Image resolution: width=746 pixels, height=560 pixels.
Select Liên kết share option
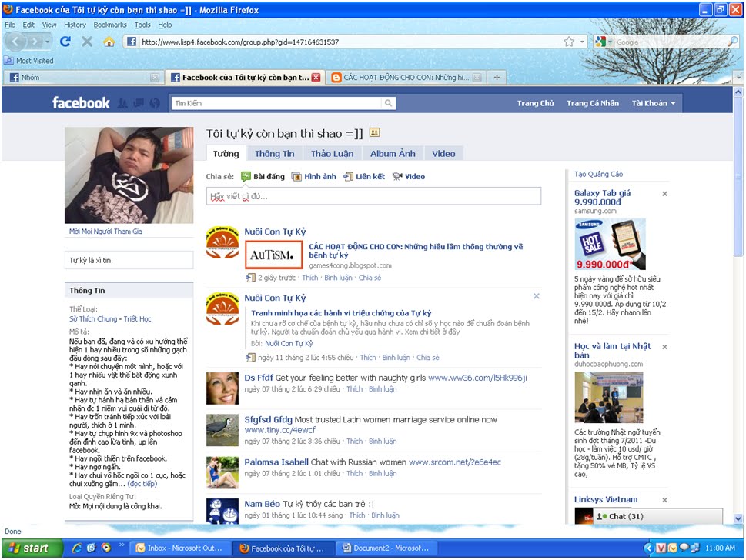tap(364, 176)
